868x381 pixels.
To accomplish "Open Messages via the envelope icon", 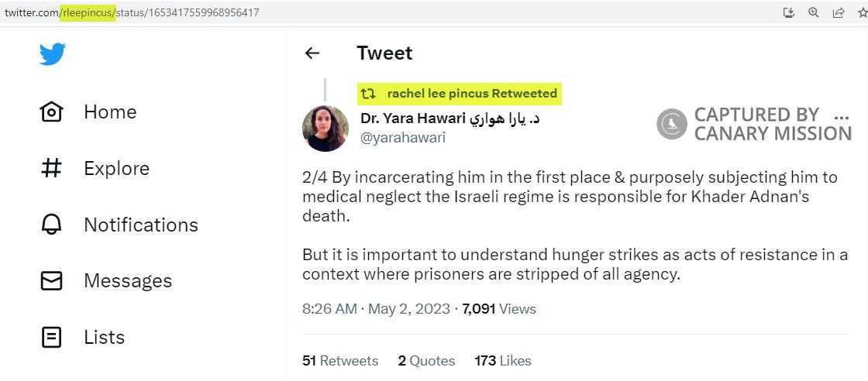I will pyautogui.click(x=51, y=281).
